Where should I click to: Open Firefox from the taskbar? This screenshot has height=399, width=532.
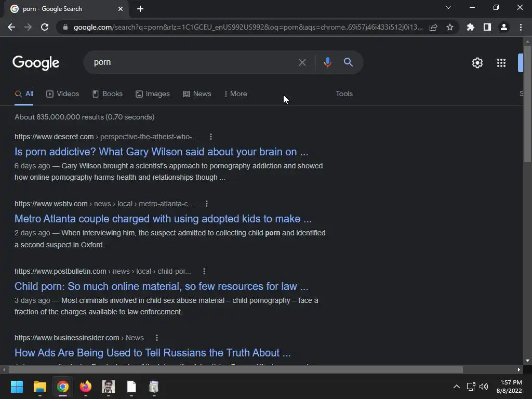(86, 387)
